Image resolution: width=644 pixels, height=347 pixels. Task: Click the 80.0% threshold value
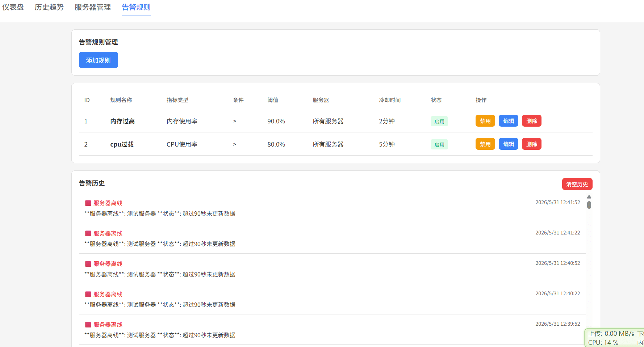click(276, 144)
